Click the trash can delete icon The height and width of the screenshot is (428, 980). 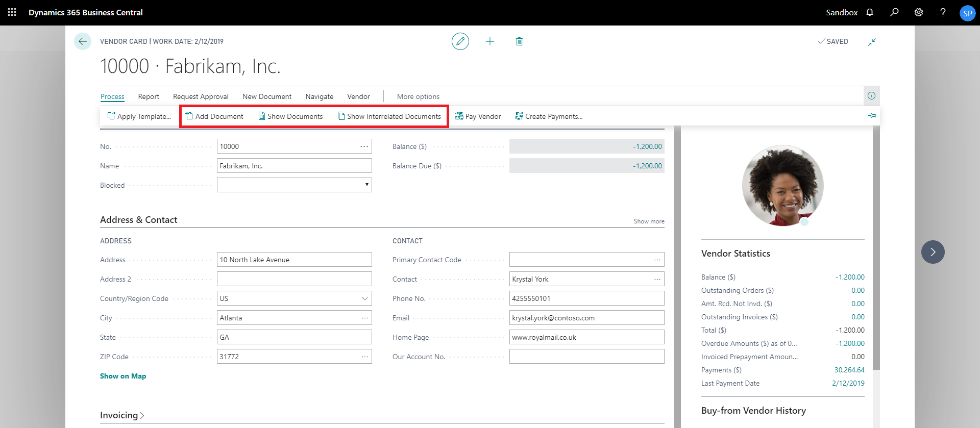pos(519,41)
